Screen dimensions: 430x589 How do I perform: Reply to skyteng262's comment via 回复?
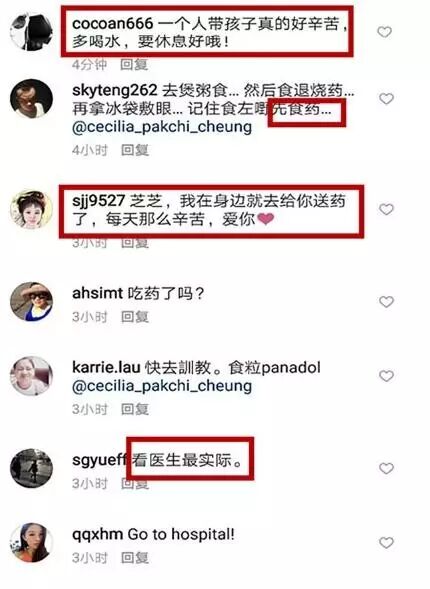click(135, 150)
